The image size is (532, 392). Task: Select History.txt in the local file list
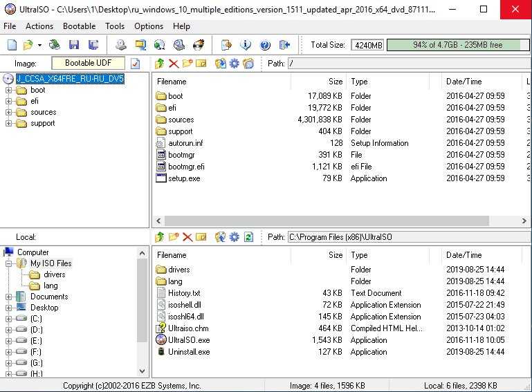(x=184, y=293)
